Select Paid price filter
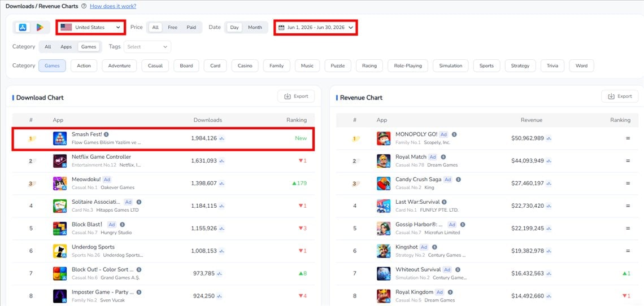 click(x=192, y=28)
